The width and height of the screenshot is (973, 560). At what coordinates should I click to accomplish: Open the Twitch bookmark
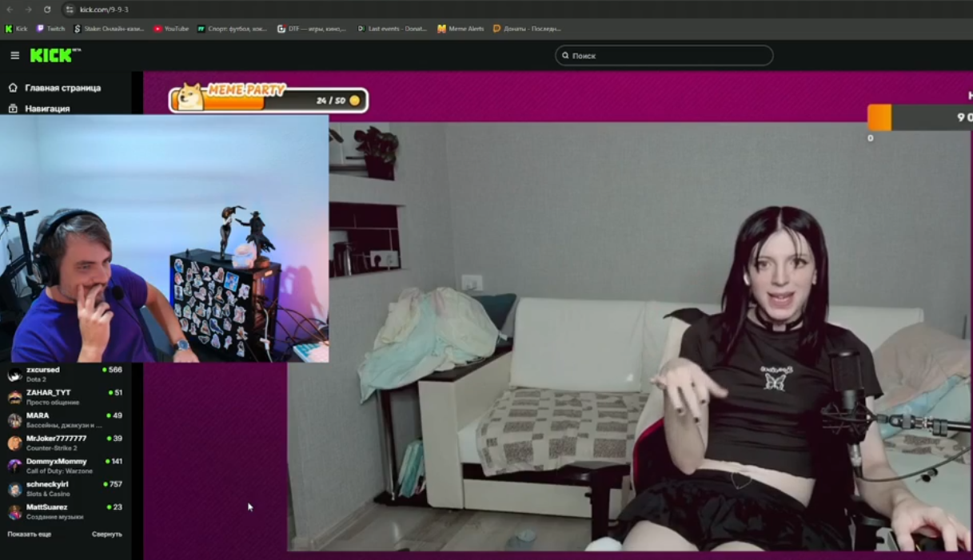(x=51, y=29)
